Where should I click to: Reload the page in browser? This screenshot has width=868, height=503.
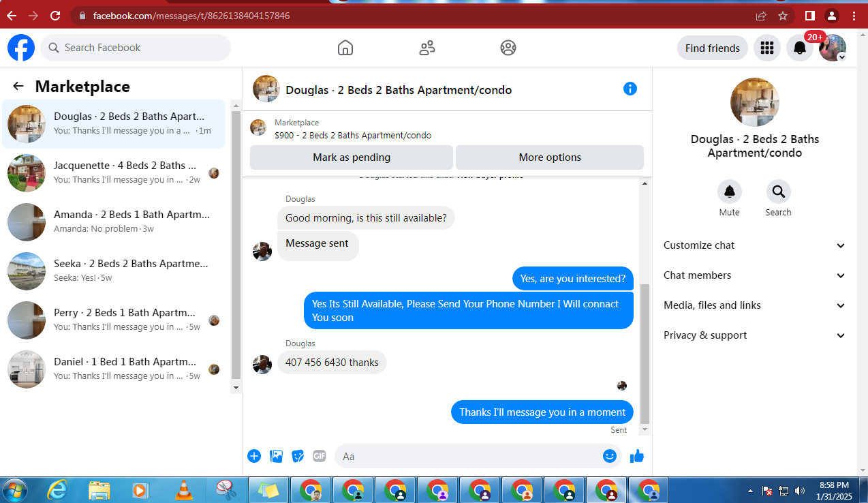coord(55,15)
